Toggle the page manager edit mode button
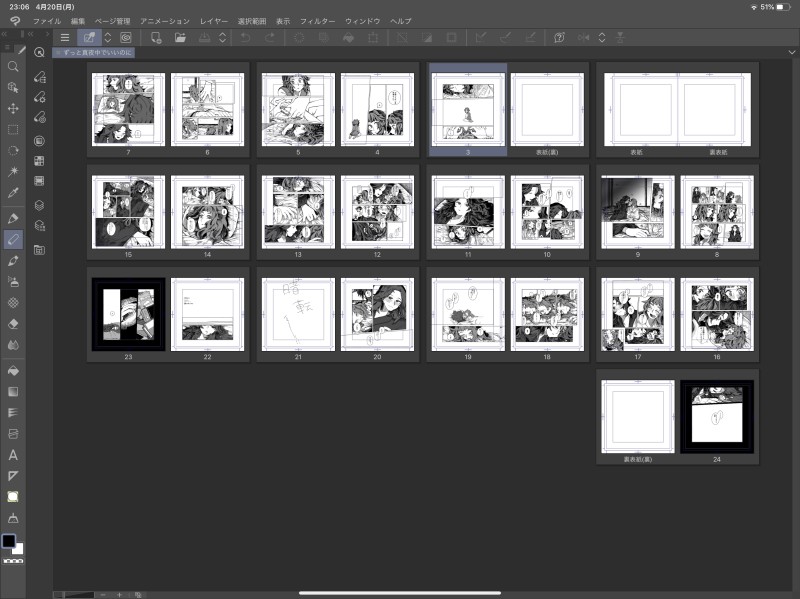Screen dimensions: 800x599 click(89, 37)
